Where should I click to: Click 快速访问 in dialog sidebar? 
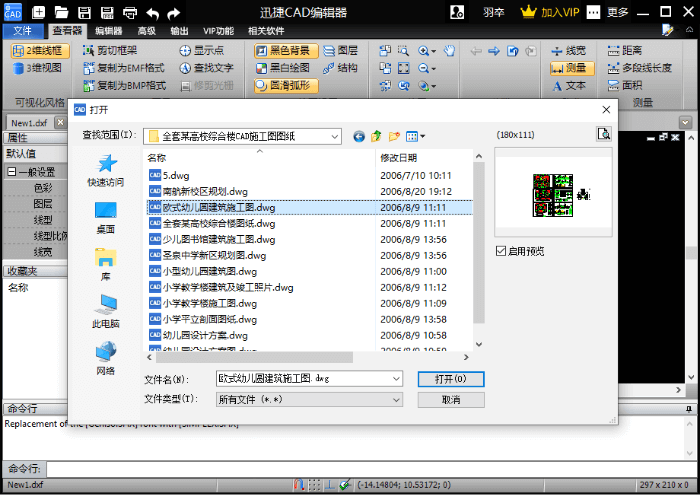[x=106, y=170]
